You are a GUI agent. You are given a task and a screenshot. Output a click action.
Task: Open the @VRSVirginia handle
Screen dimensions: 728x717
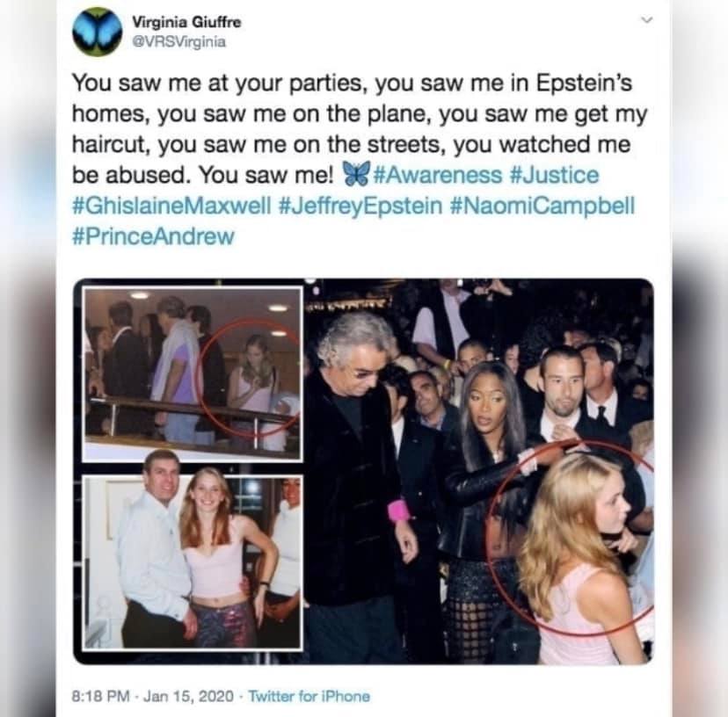point(179,42)
